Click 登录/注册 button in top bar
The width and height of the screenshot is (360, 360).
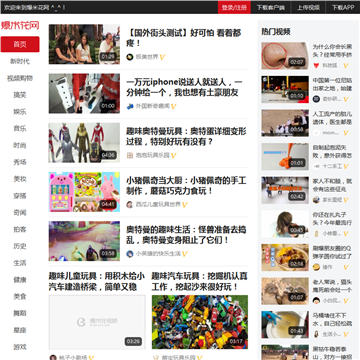234,7
